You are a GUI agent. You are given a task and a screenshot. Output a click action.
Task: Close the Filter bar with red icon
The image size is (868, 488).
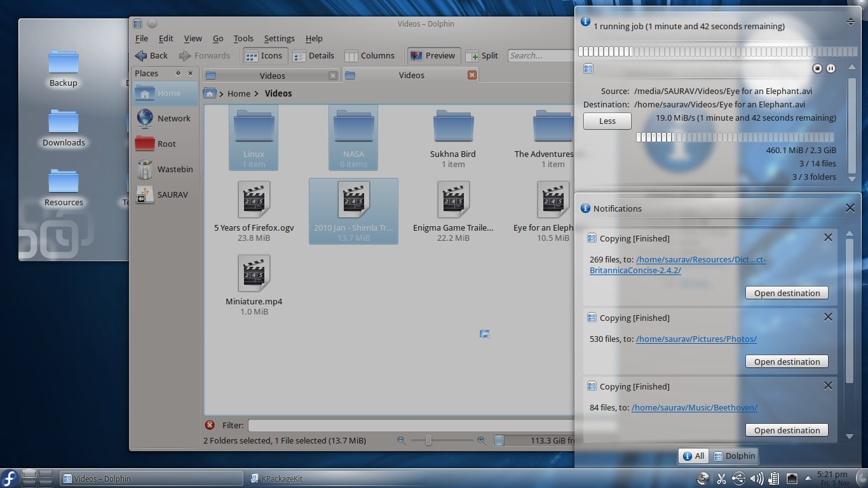(210, 425)
